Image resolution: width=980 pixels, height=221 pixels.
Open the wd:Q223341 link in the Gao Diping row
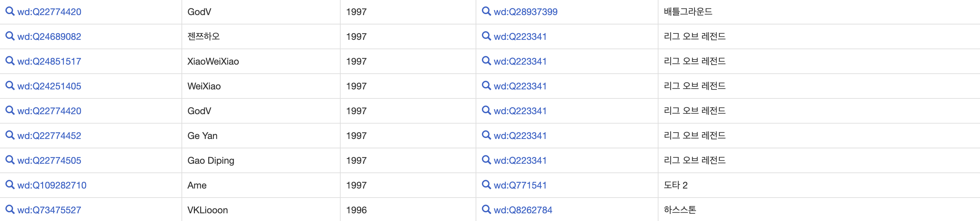(x=520, y=160)
